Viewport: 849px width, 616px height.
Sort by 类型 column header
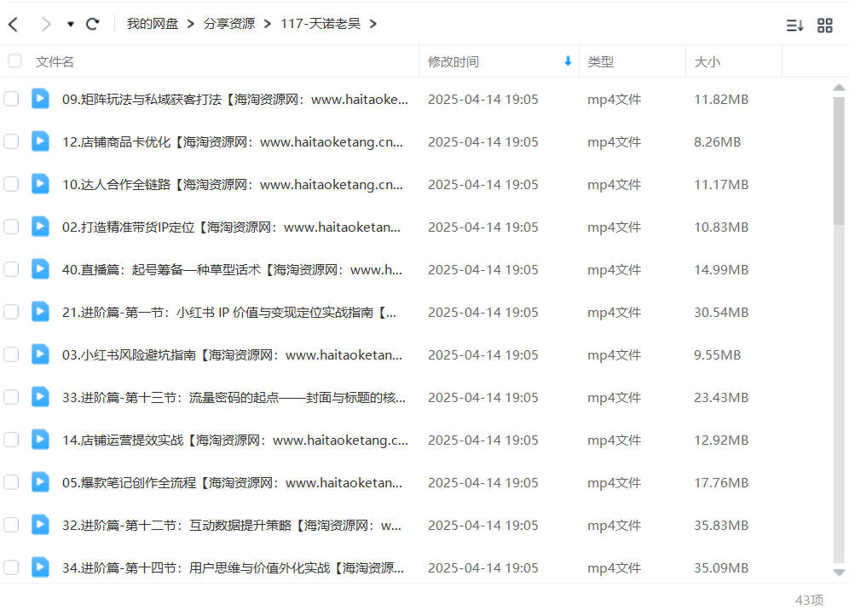[x=600, y=61]
